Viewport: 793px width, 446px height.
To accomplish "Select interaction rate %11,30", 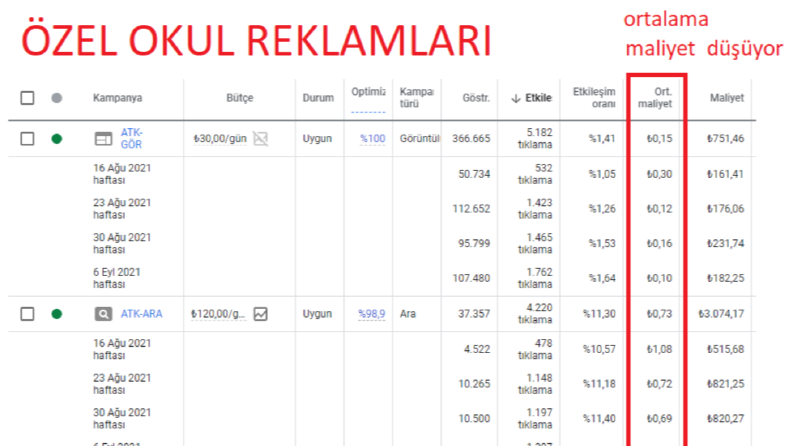I will tap(599, 314).
